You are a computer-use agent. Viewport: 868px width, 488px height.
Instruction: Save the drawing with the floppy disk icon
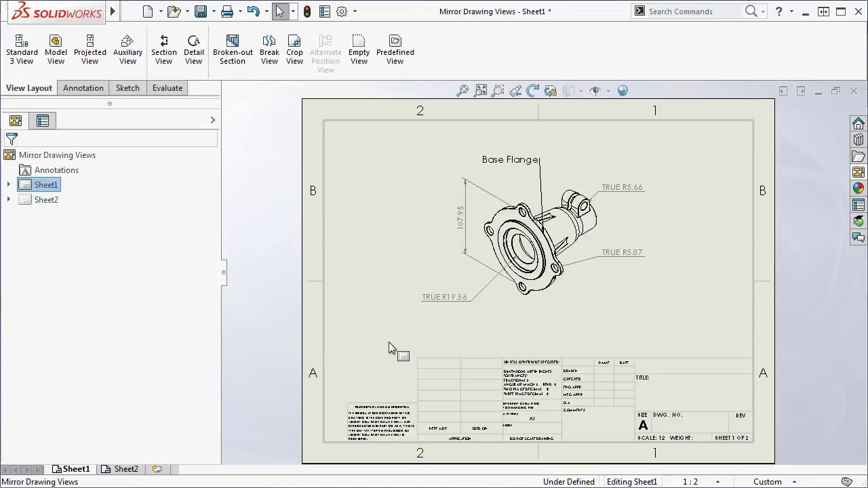pyautogui.click(x=201, y=11)
